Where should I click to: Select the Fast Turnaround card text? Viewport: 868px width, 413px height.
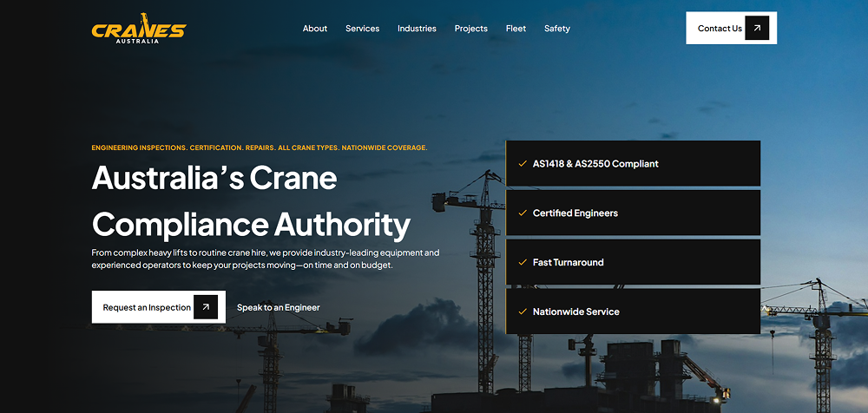(568, 262)
